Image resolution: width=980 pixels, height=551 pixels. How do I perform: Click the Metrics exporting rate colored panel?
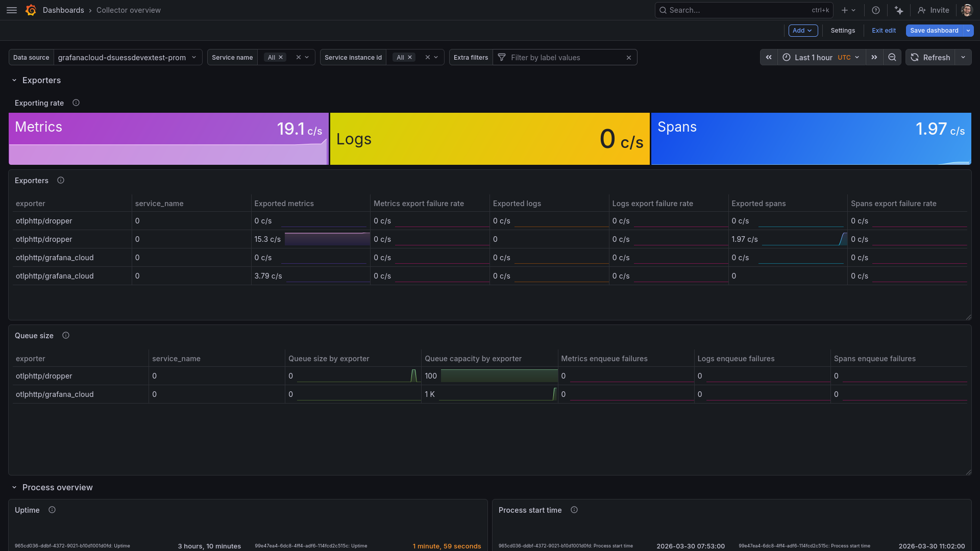(168, 138)
